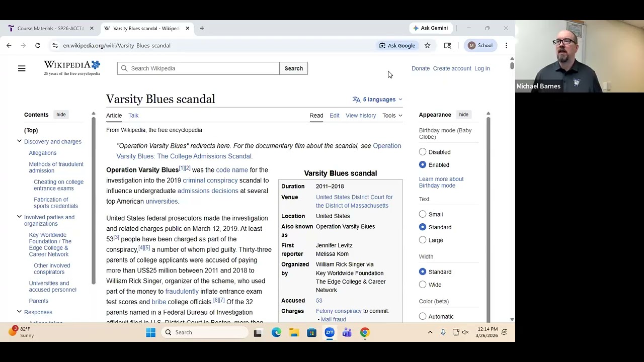This screenshot has width=644, height=362.
Task: Open the Windows Start button
Action: click(x=150, y=332)
